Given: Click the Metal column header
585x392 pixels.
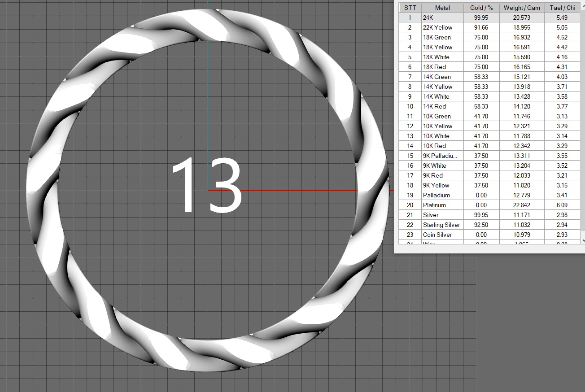Looking at the screenshot, I should pos(442,8).
